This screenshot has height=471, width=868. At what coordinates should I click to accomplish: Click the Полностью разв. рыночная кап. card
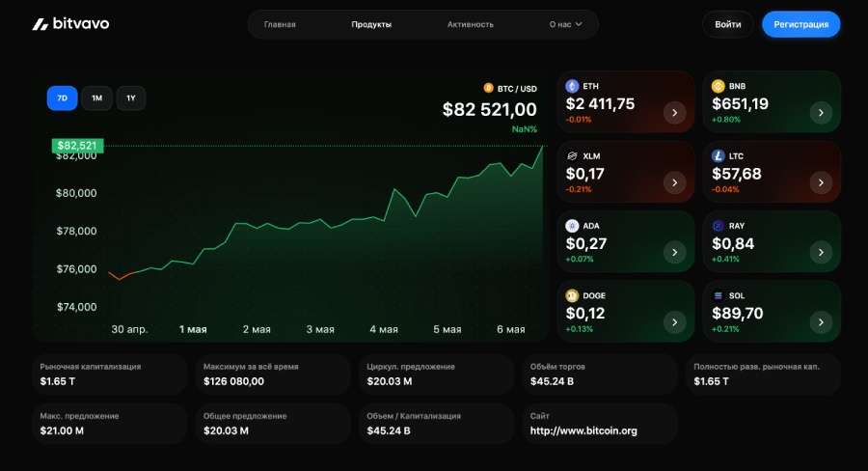pyautogui.click(x=764, y=374)
